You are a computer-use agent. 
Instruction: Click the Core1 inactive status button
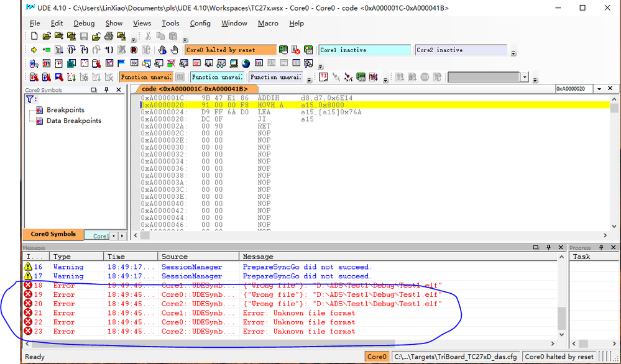(364, 50)
